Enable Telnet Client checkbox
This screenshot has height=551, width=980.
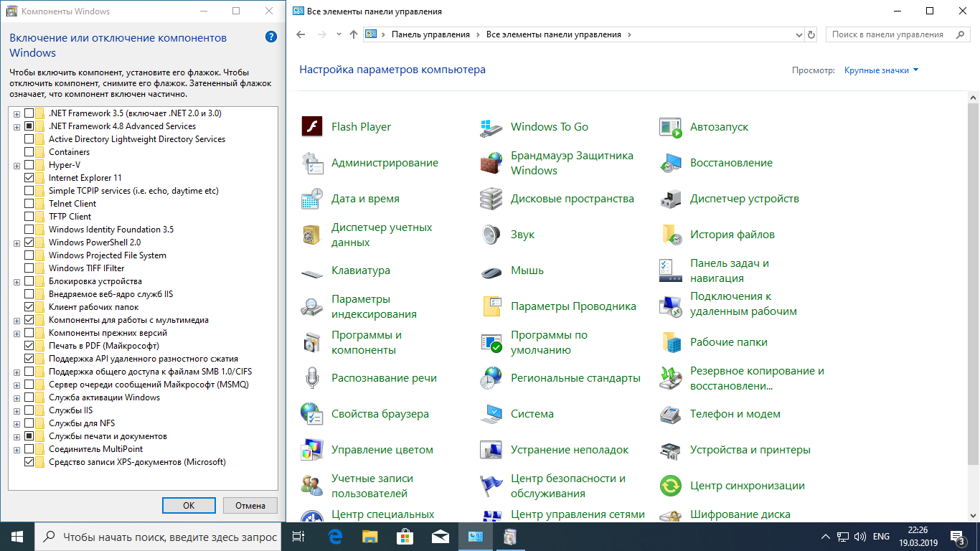29,204
